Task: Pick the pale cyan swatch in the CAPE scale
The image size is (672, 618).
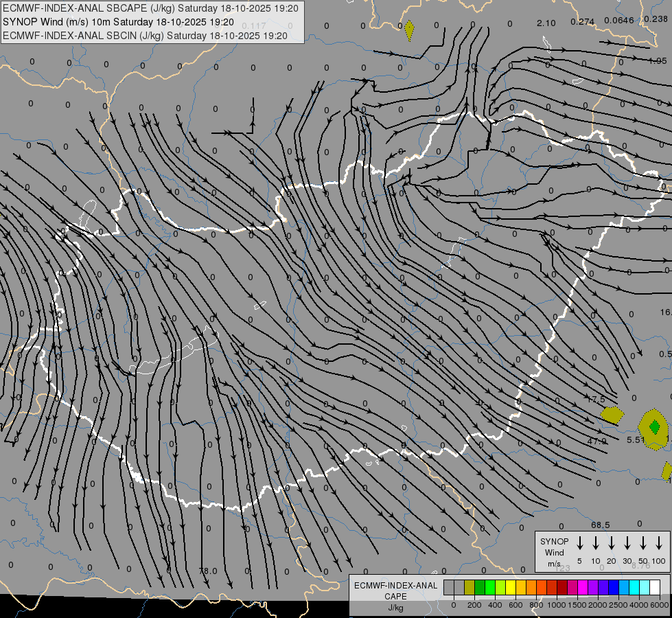Action: (x=644, y=587)
